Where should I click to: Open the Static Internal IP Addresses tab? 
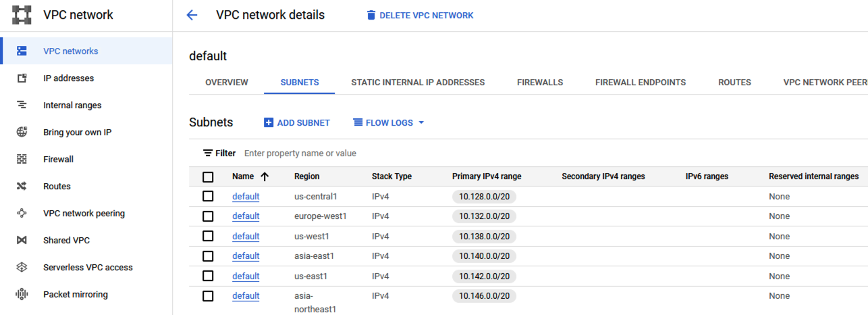click(x=418, y=82)
